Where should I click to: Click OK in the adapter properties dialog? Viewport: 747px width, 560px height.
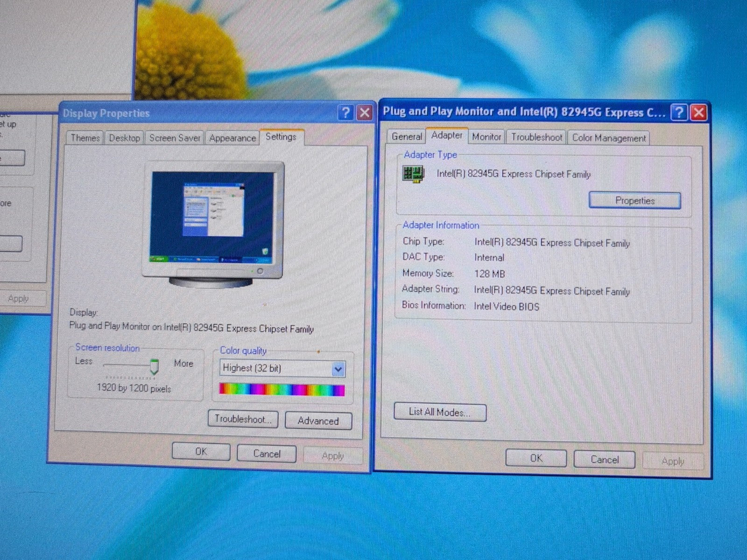click(536, 458)
